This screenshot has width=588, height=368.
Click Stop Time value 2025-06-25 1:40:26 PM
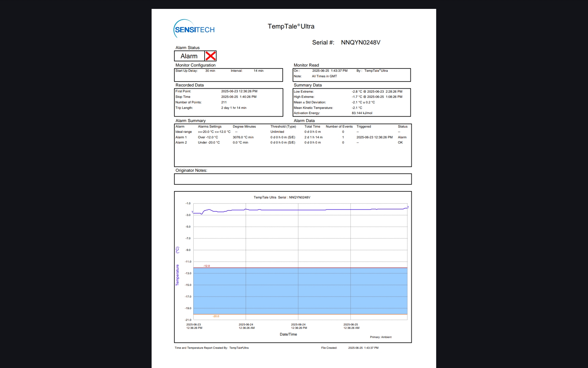pyautogui.click(x=239, y=97)
